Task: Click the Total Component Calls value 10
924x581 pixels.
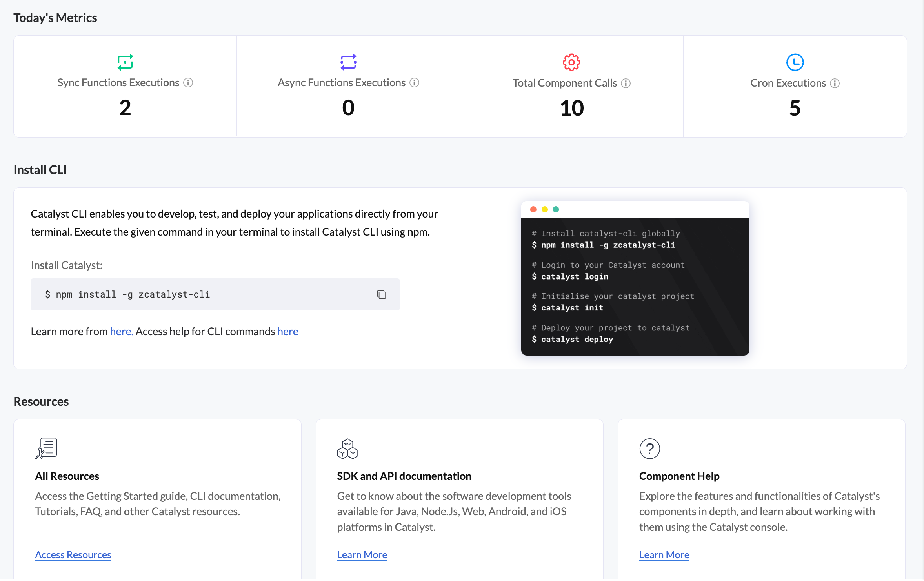Action: pyautogui.click(x=572, y=108)
